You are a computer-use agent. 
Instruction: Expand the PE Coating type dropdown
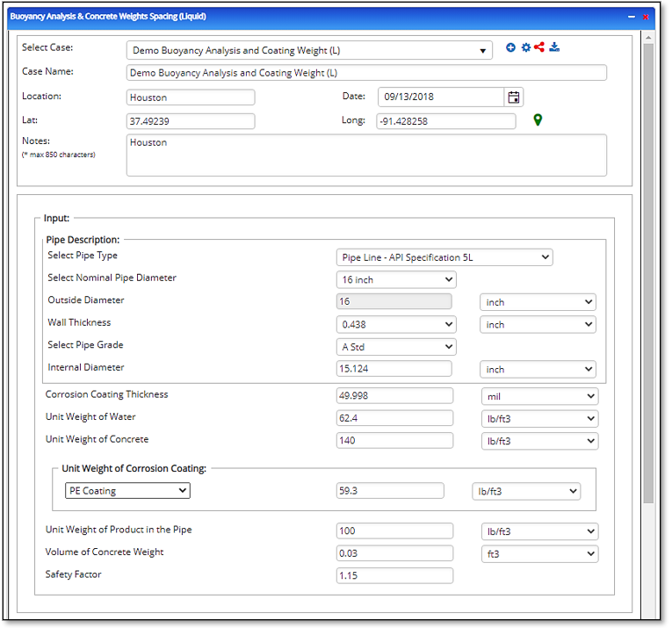127,491
